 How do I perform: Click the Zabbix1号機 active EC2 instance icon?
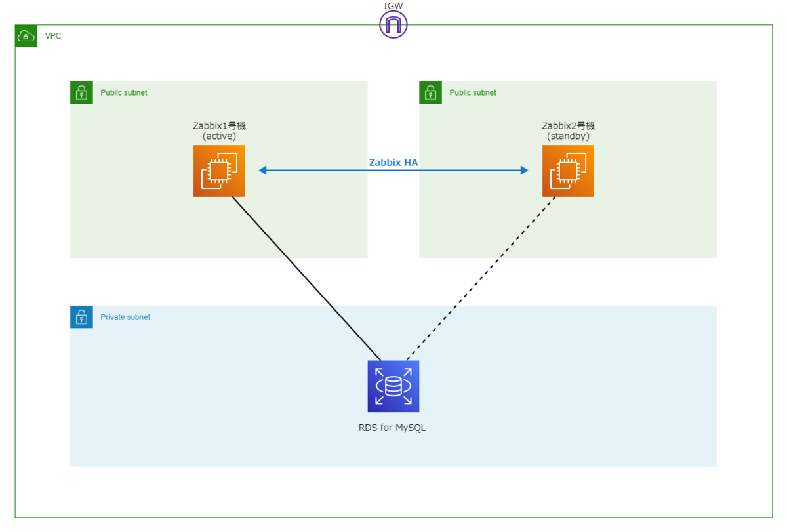click(219, 171)
